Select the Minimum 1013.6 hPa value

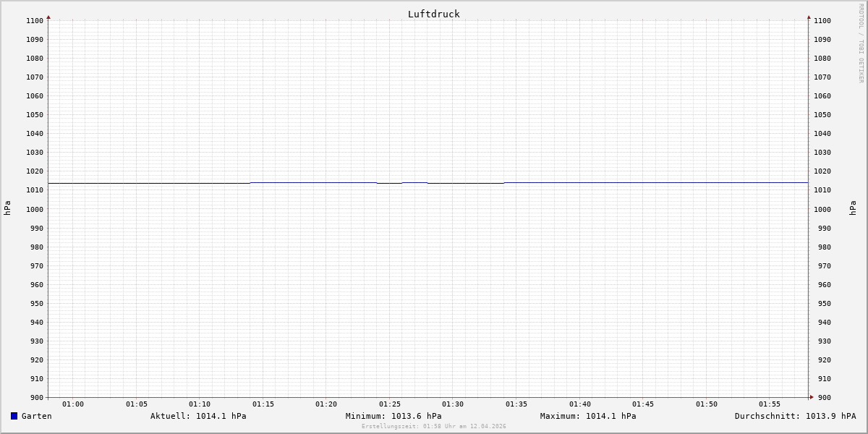393,416
